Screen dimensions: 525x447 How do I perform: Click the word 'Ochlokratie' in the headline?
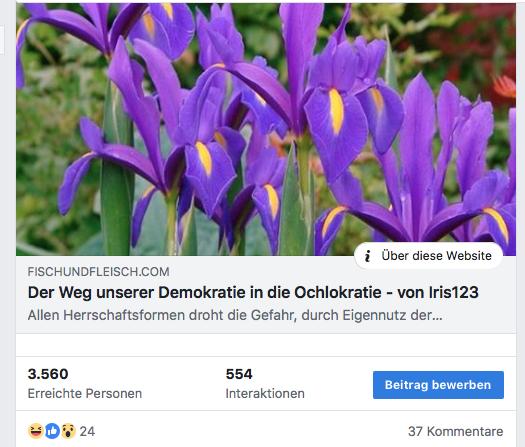[x=338, y=292]
